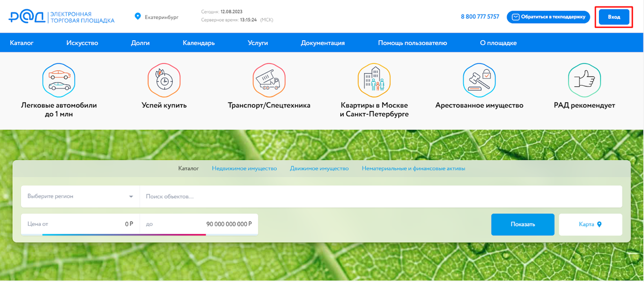Click the pin icon on the Карта button
This screenshot has width=644, height=282.
pos(599,225)
